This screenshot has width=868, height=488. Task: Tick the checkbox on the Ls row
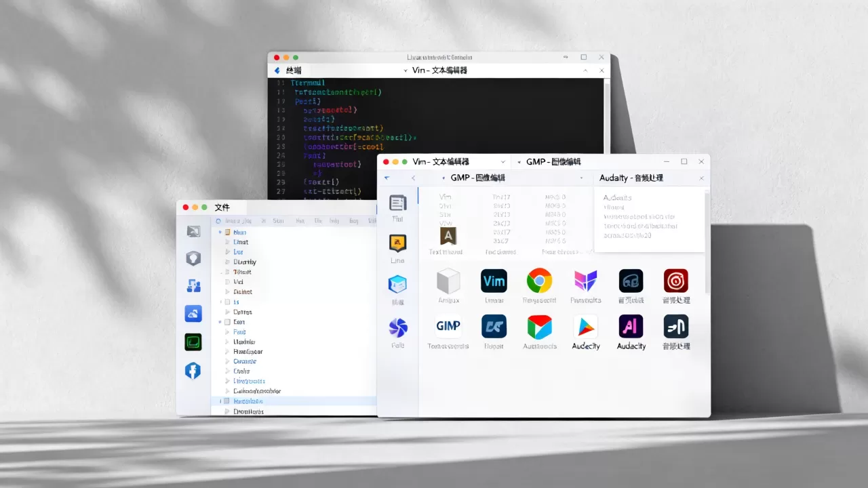228,302
